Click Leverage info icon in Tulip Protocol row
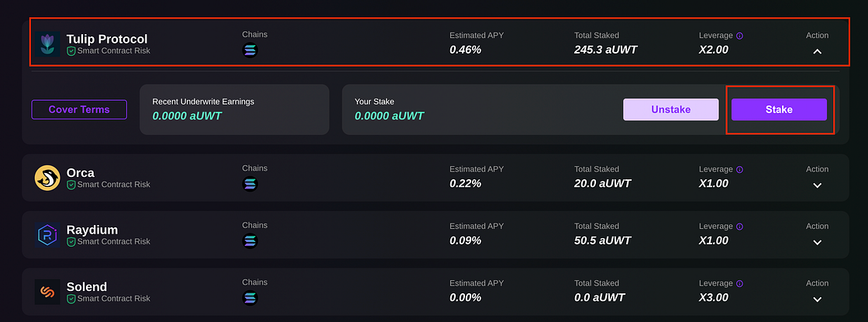The height and width of the screenshot is (322, 868). click(739, 36)
